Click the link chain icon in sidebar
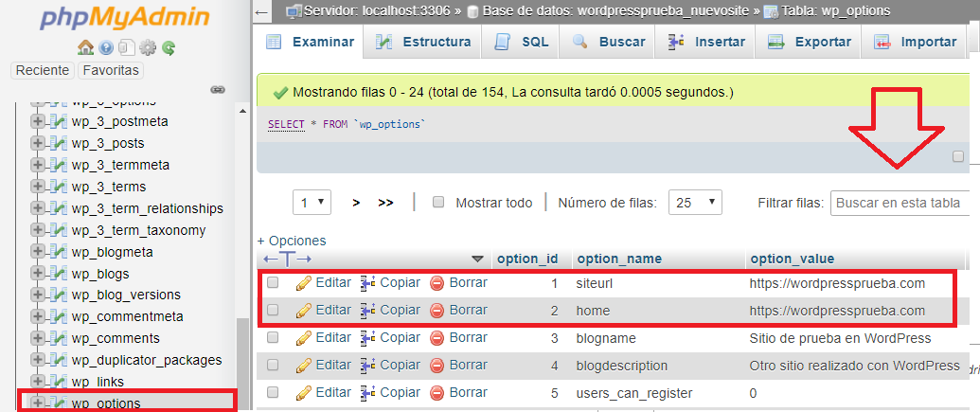 point(218,89)
